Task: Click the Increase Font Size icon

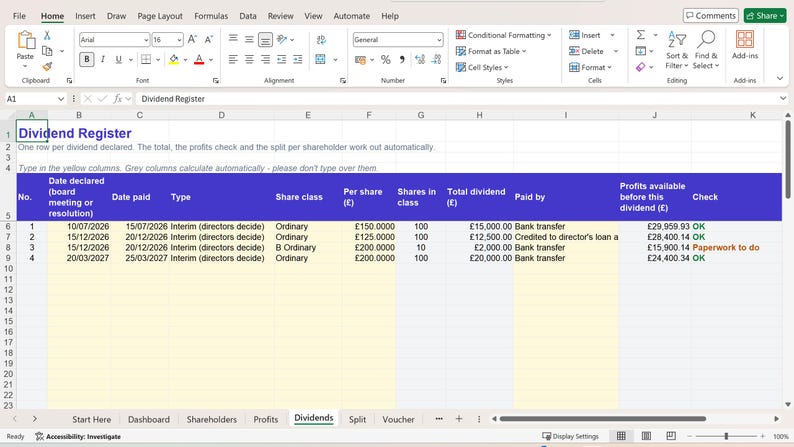Action: coord(192,39)
